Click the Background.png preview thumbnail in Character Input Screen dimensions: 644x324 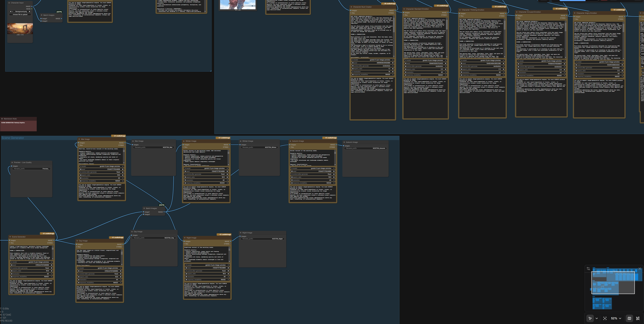coord(20,29)
